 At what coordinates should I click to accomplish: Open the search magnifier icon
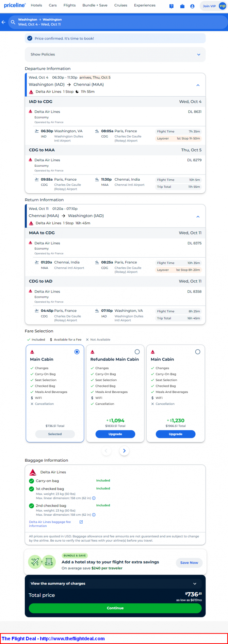[13, 22]
